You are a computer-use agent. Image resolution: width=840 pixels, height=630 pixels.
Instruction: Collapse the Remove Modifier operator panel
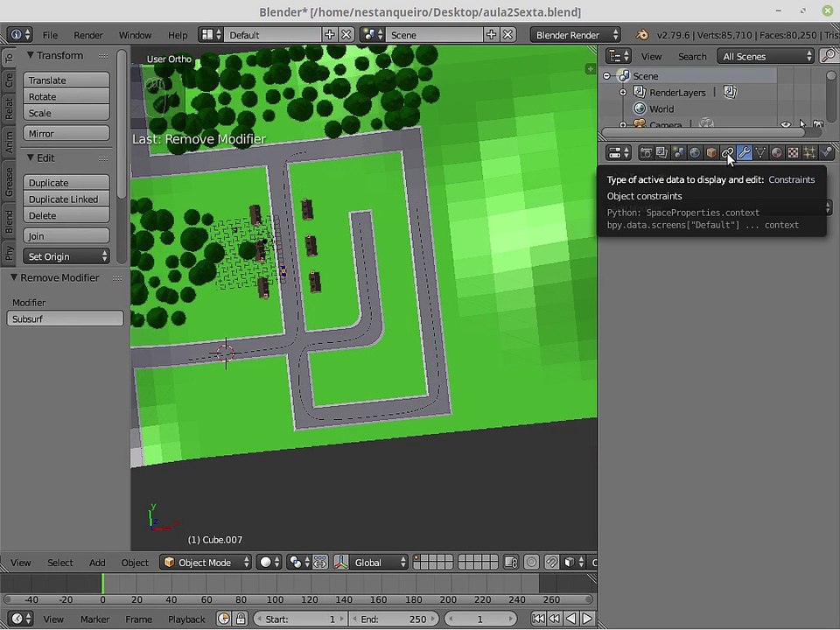(x=14, y=277)
